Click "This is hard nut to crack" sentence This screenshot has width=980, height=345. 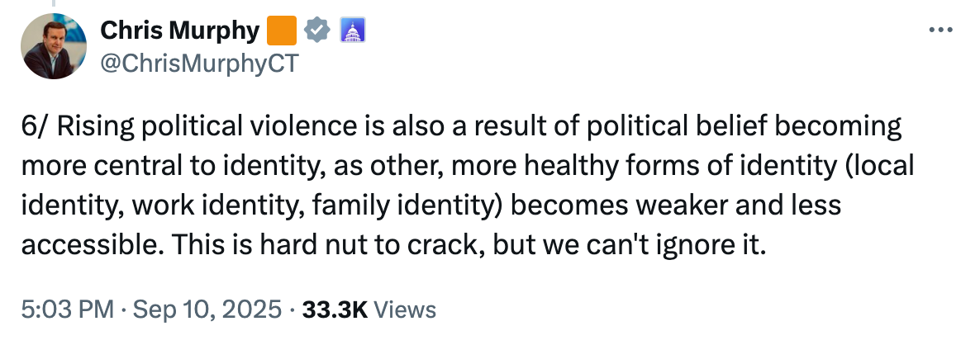(327, 246)
